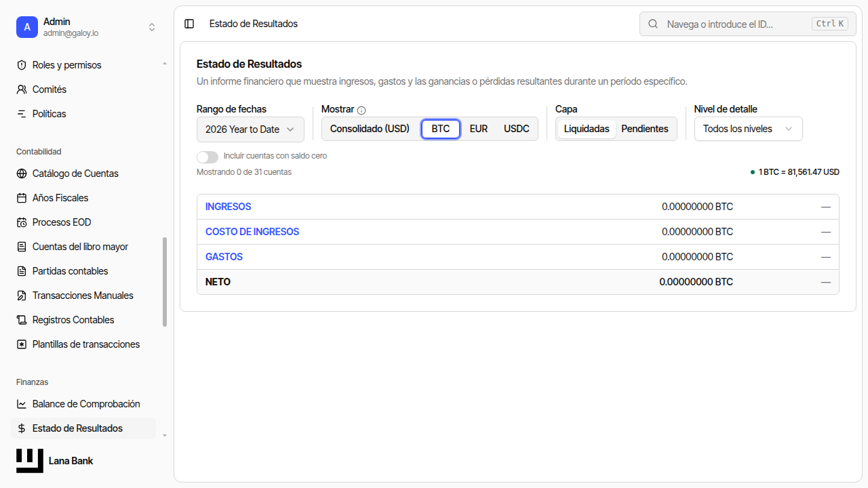The image size is (868, 488).
Task: Open Partidas contables page
Action: point(83,271)
